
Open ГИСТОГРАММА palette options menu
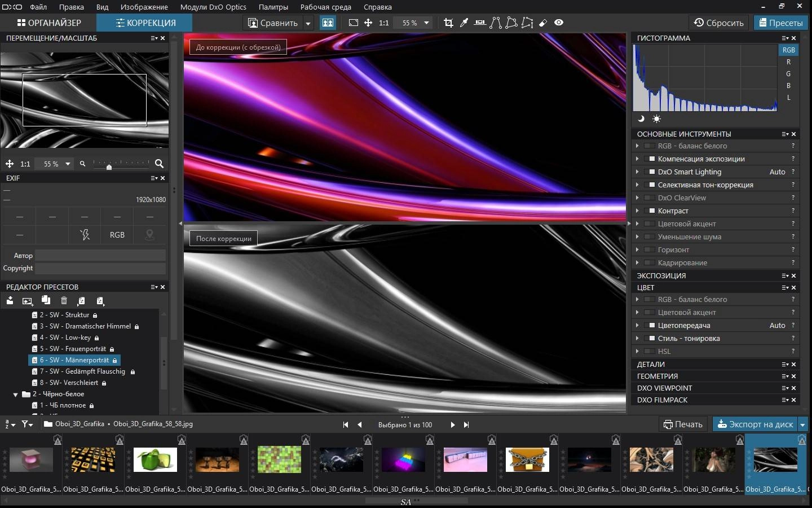pos(785,38)
